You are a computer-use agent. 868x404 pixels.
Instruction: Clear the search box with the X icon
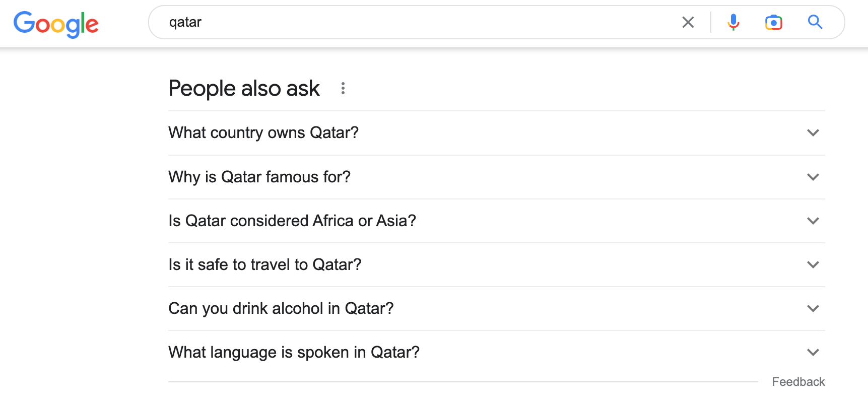point(688,22)
